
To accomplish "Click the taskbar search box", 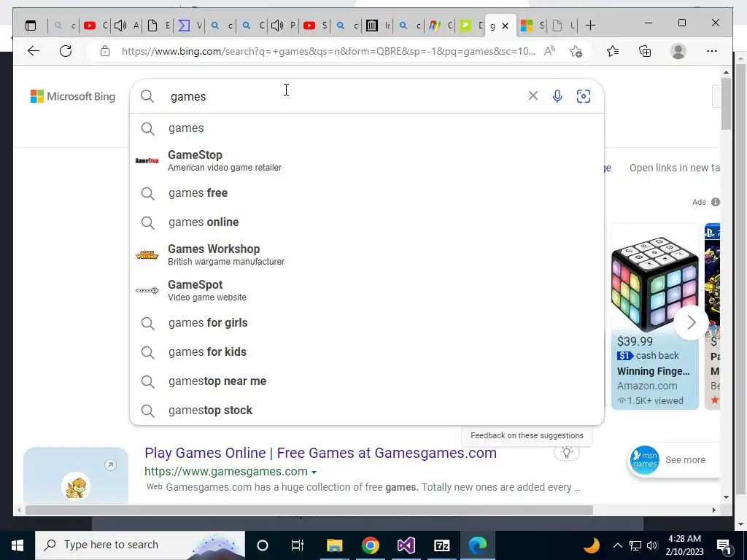I will pyautogui.click(x=140, y=545).
